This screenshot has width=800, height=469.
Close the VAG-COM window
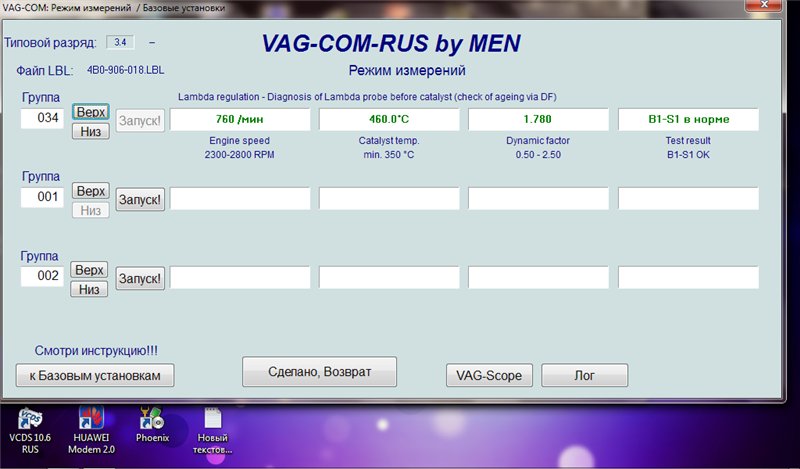pyautogui.click(x=763, y=6)
